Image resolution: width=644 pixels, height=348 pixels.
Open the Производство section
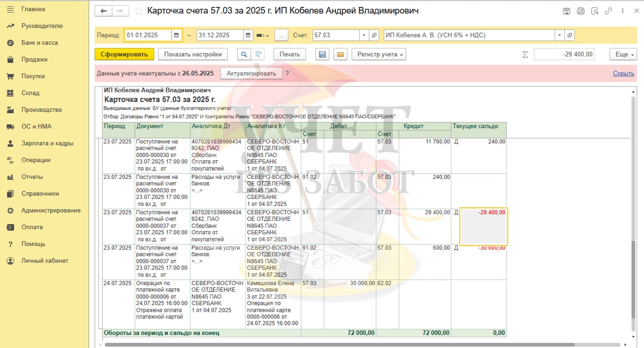click(x=44, y=109)
